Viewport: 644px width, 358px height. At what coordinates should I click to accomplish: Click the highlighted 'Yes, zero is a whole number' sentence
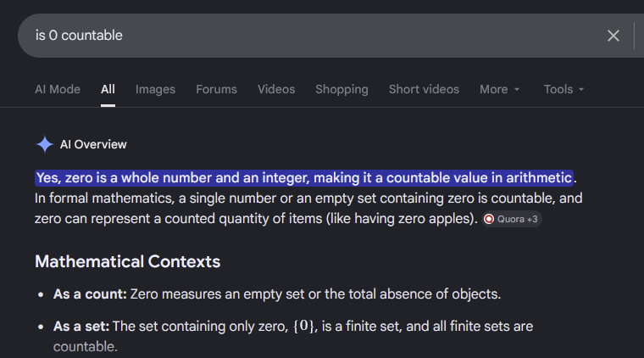[x=304, y=178]
